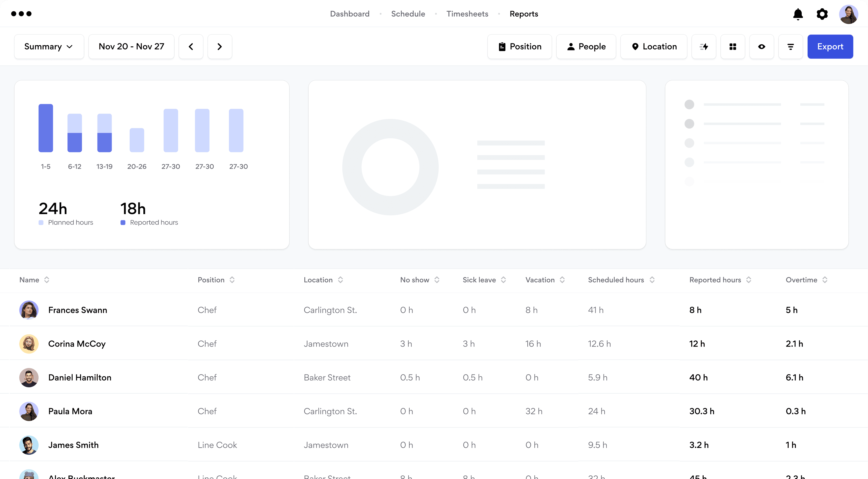
Task: Click the three-dots menu icon
Action: 21,14
